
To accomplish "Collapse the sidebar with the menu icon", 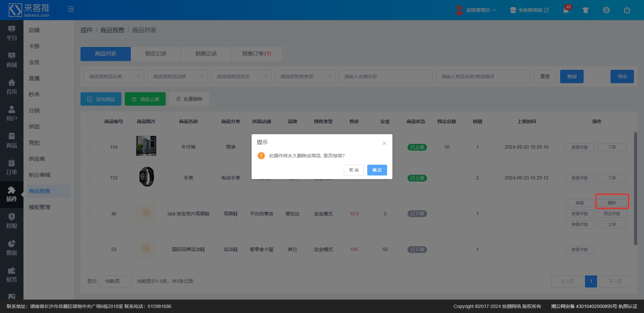I will click(71, 9).
